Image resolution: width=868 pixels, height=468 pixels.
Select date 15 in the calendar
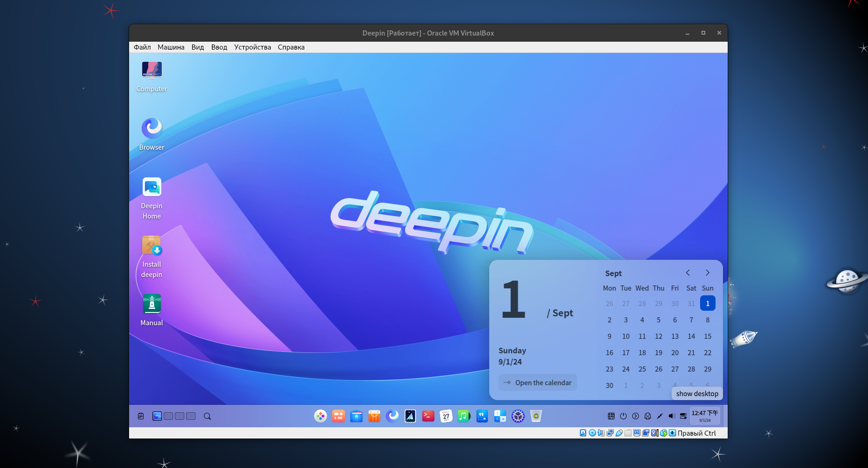(x=708, y=336)
